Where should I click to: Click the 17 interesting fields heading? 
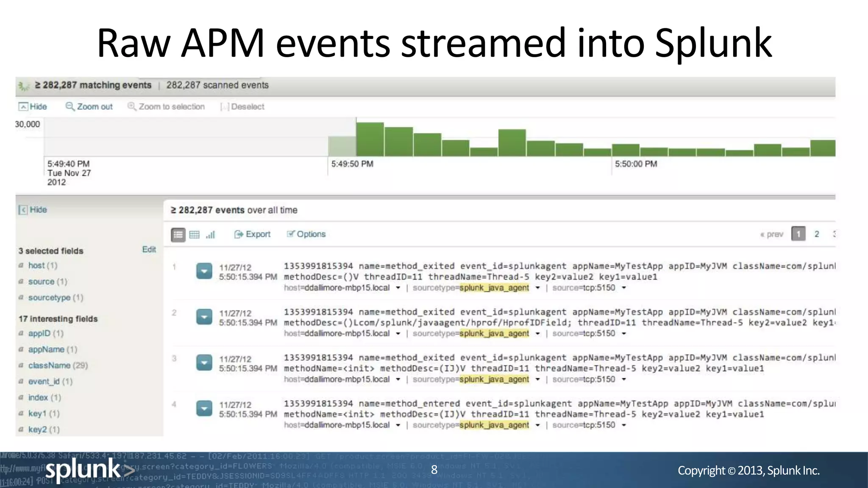tap(58, 319)
